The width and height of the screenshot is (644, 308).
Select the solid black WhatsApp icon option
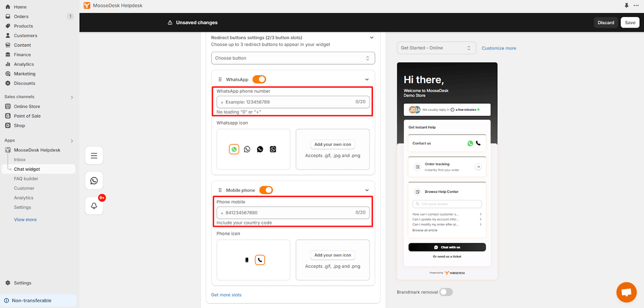pos(260,149)
